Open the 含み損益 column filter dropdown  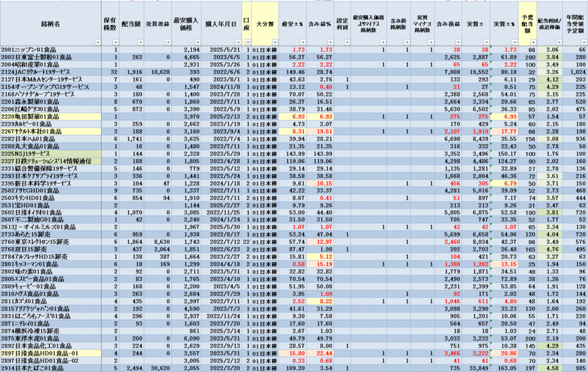(458, 42)
